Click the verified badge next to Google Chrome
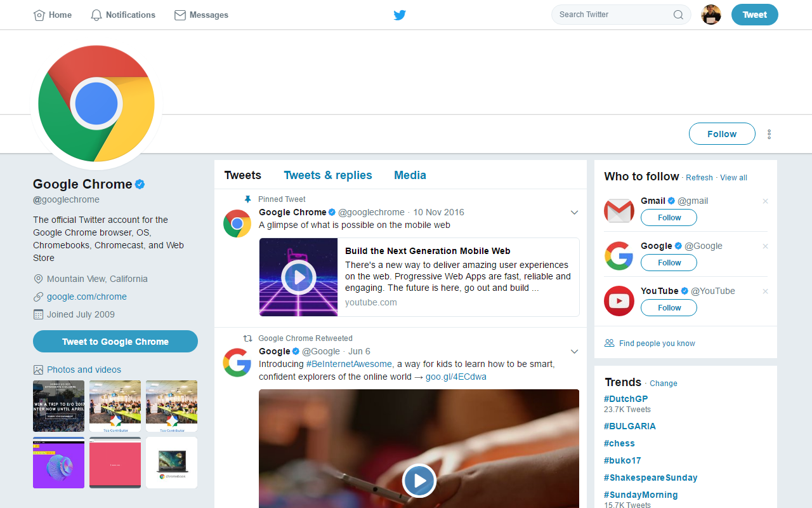812x508 pixels. (139, 184)
